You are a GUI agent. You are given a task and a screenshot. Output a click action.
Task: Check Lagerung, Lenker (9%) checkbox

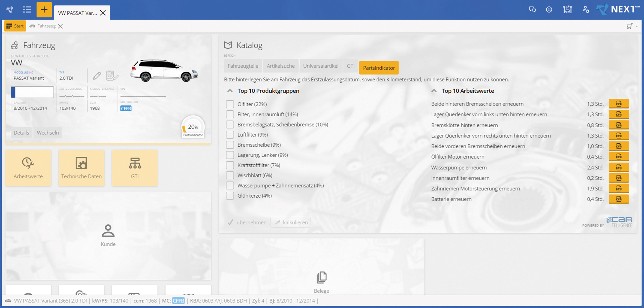(230, 155)
